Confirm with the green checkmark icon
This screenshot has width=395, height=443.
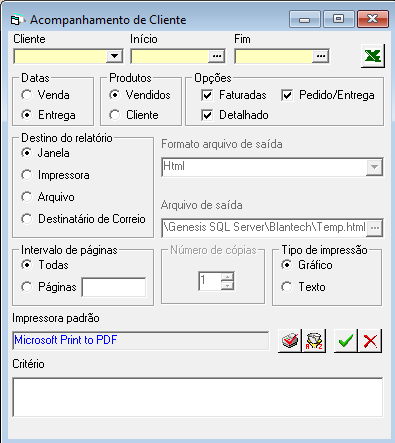click(x=346, y=341)
